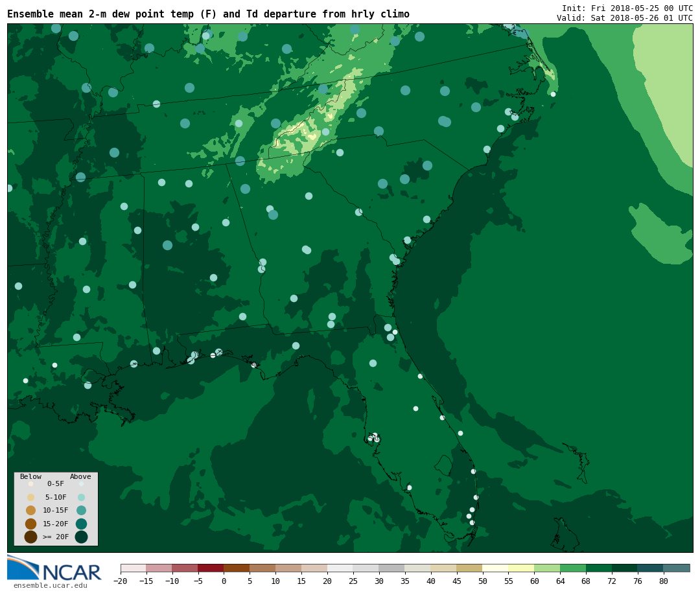The width and height of the screenshot is (700, 593).
Task: Click the ensemble.ucar.edu link text
Action: [x=51, y=585]
